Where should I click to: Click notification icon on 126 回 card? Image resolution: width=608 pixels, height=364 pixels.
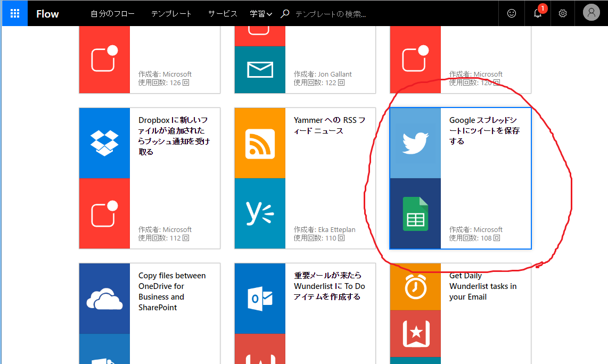(104, 59)
